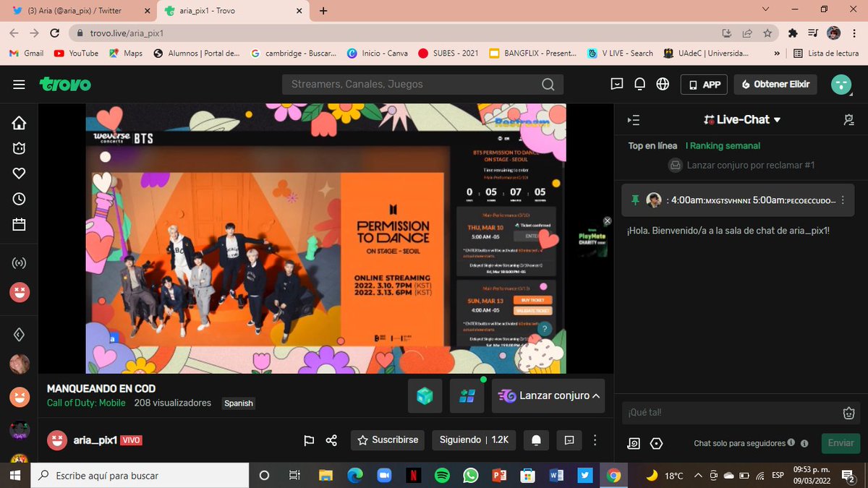Screen dimensions: 868x488
Task: Open the Trovo hamburger menu
Action: coord(20,85)
